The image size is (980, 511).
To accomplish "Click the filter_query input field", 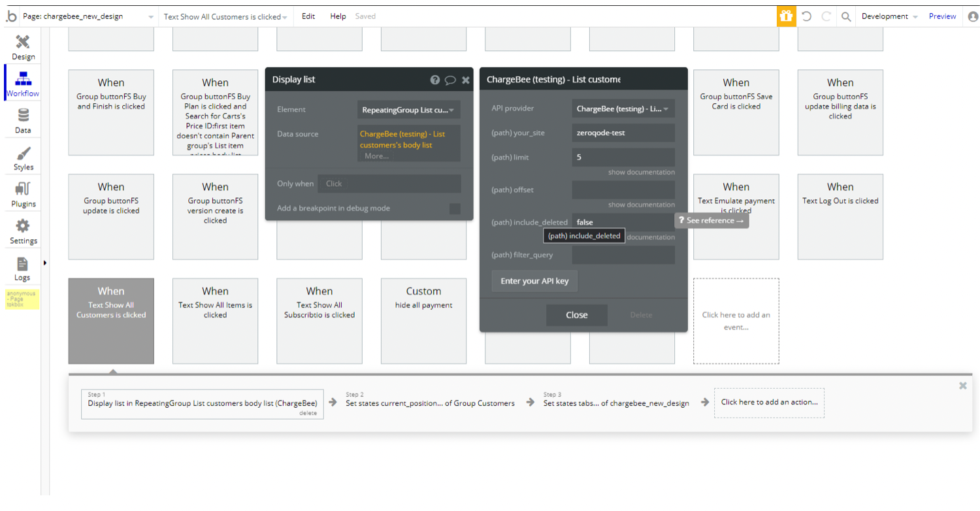I will 623,255.
